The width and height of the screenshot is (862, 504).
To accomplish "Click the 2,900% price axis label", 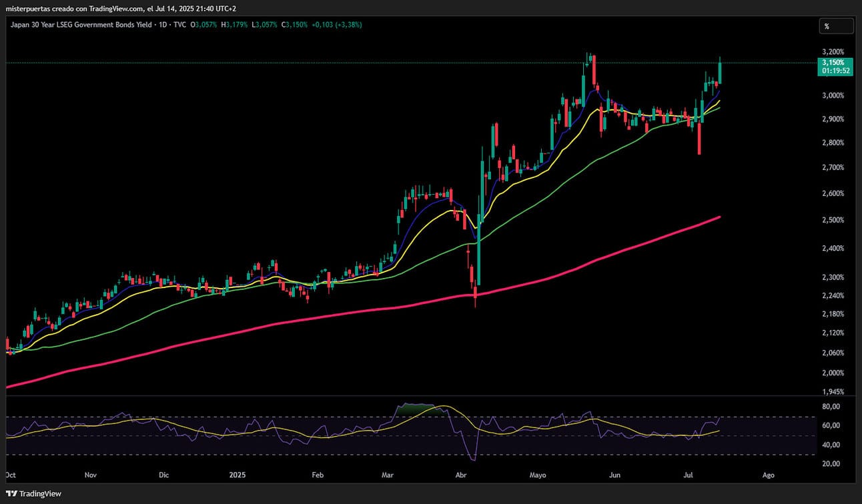I will [834, 119].
